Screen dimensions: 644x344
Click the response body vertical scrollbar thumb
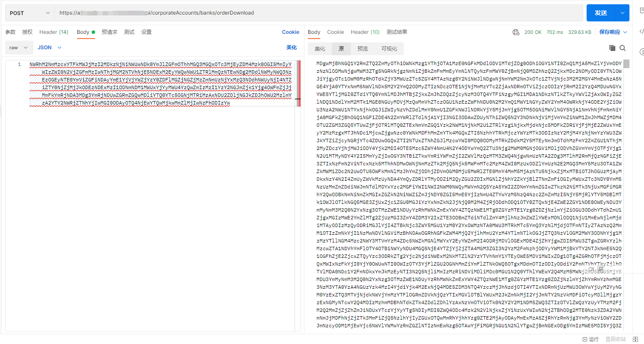pyautogui.click(x=626, y=64)
